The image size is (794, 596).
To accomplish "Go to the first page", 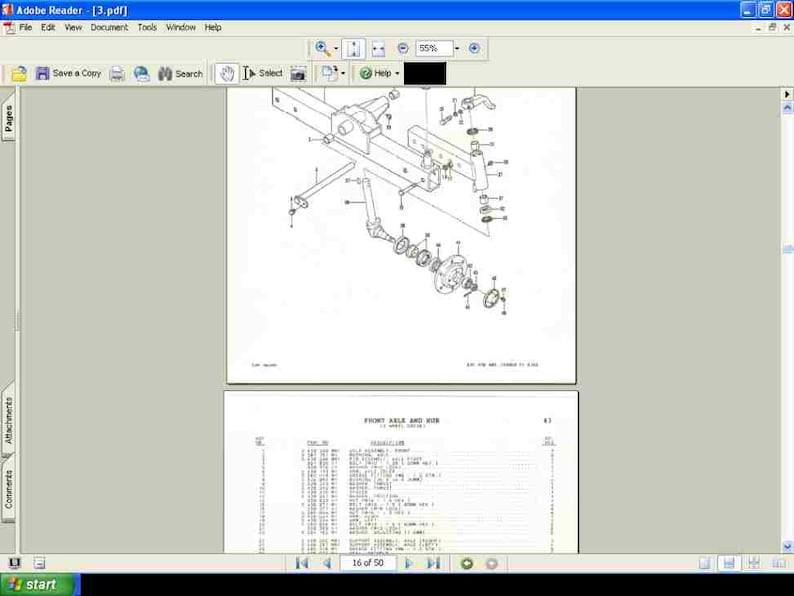I will pos(302,563).
